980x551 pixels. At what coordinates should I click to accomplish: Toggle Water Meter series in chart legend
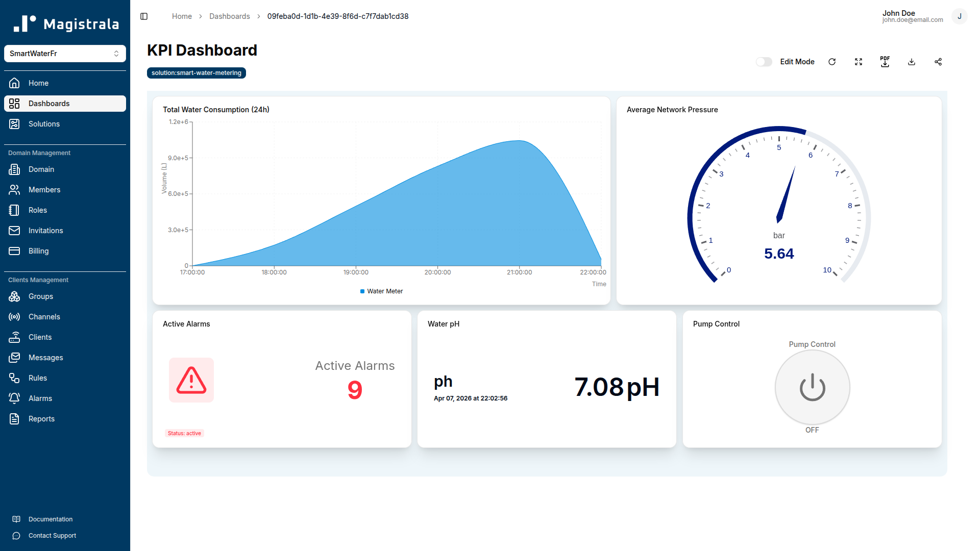click(381, 291)
